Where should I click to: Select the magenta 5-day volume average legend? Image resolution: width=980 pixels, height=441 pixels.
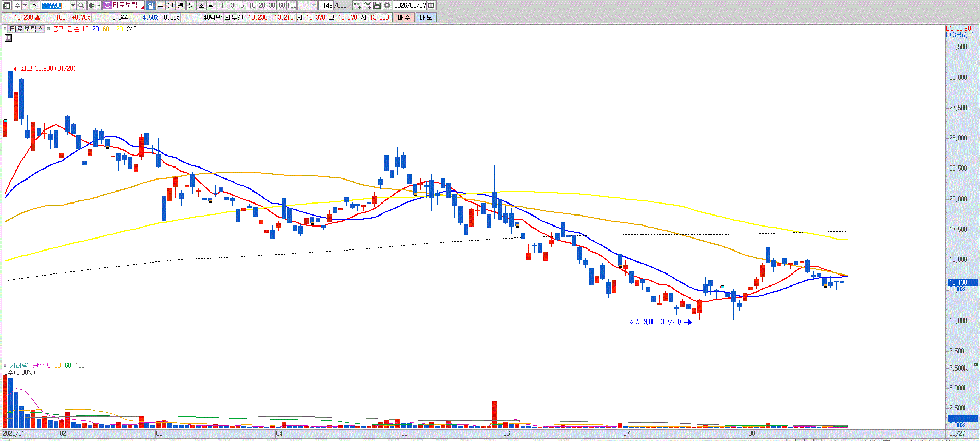tap(49, 365)
